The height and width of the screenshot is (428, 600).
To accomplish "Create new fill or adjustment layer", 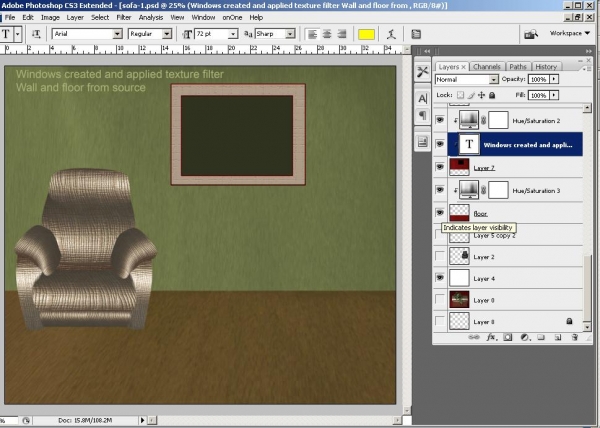I will coord(525,337).
